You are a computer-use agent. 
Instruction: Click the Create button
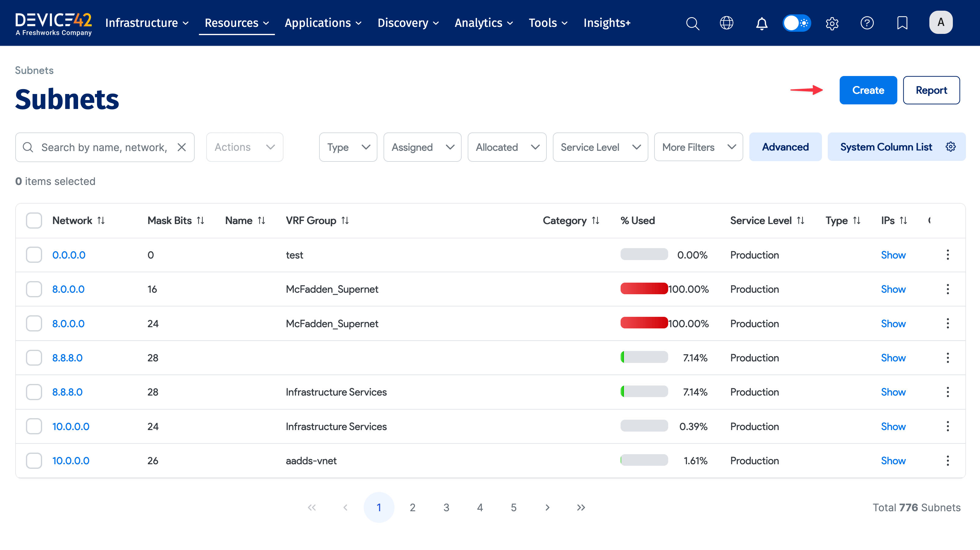coord(868,90)
